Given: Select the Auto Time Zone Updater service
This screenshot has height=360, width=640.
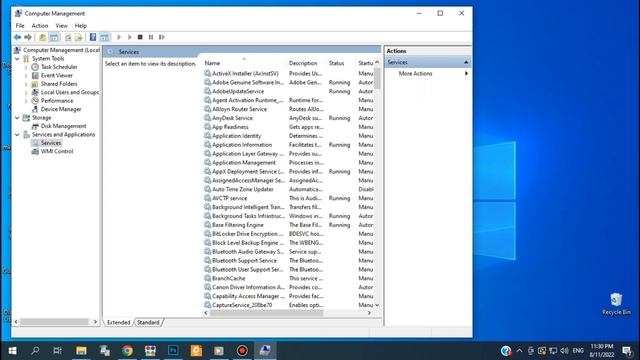Looking at the screenshot, I should pyautogui.click(x=242, y=189).
